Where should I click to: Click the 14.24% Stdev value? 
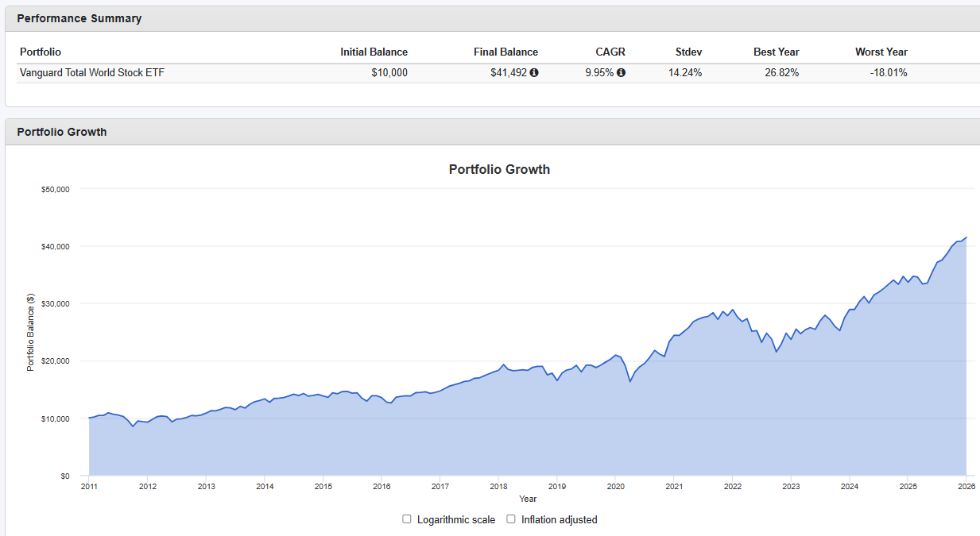[x=685, y=73]
